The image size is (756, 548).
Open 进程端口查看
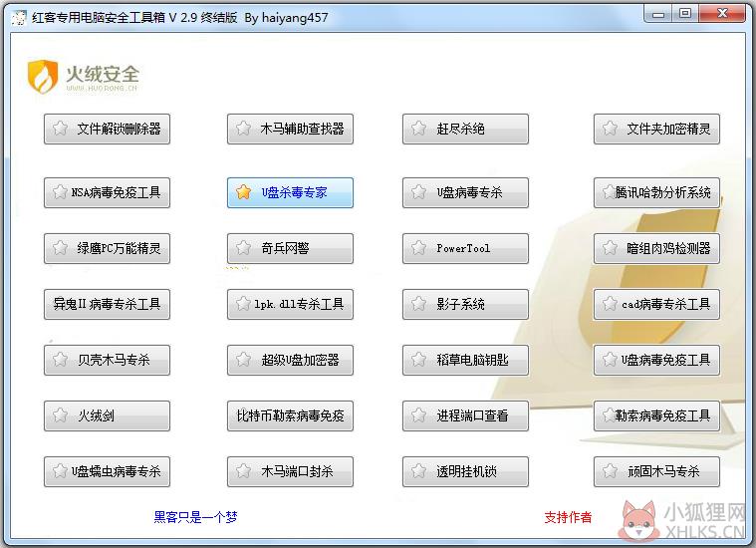point(466,415)
